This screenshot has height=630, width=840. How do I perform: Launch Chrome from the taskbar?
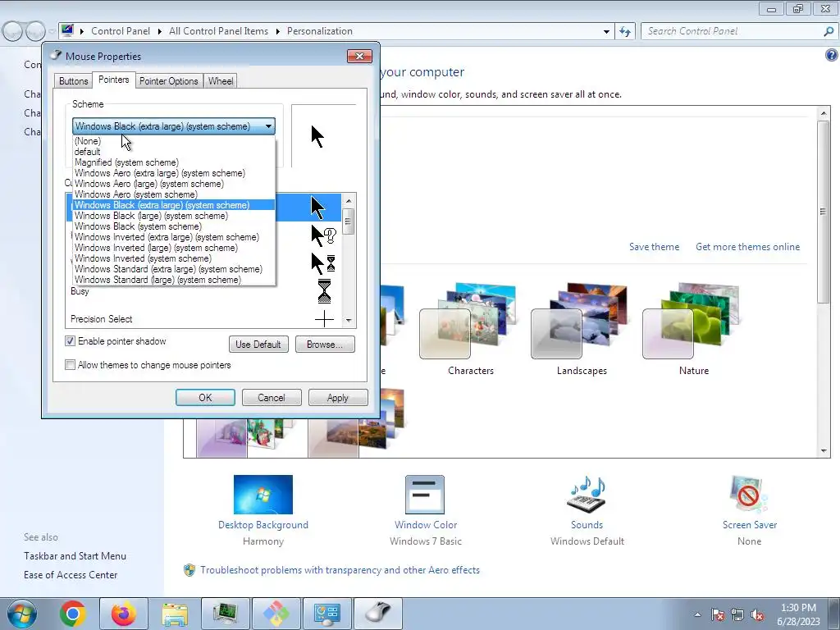click(73, 614)
